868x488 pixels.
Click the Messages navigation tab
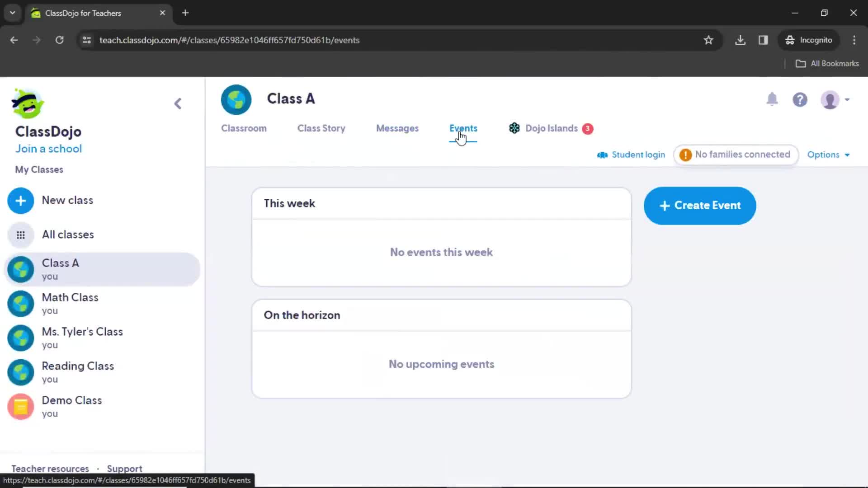click(398, 128)
